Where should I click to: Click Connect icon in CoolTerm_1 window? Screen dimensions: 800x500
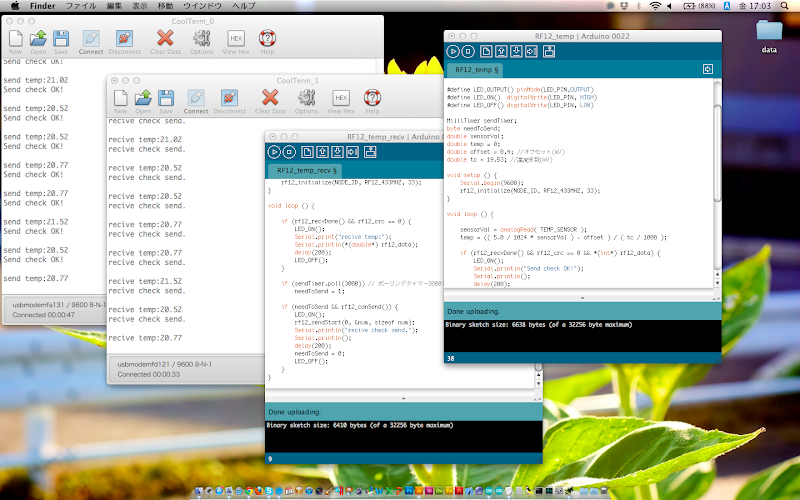[x=196, y=98]
